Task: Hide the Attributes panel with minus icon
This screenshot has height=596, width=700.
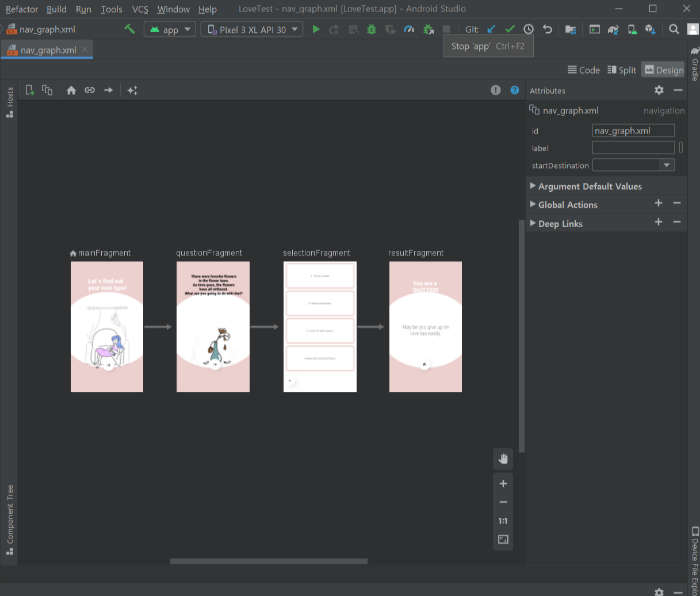Action: (678, 90)
